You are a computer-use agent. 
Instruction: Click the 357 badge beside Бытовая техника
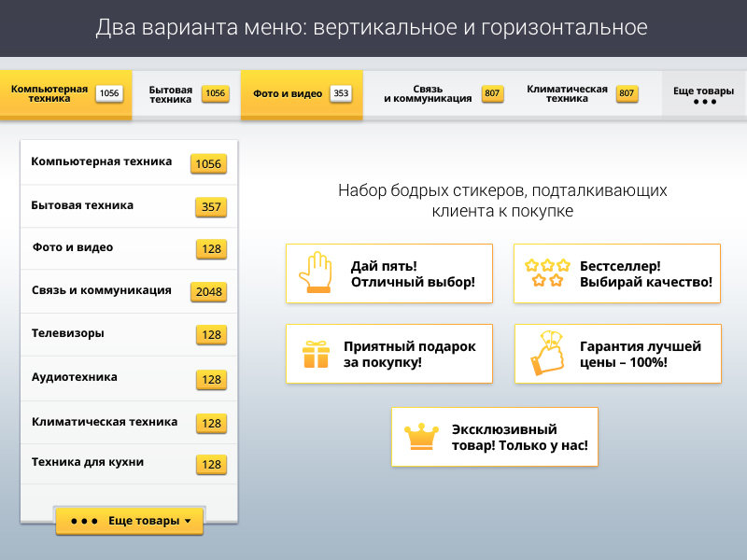[211, 206]
